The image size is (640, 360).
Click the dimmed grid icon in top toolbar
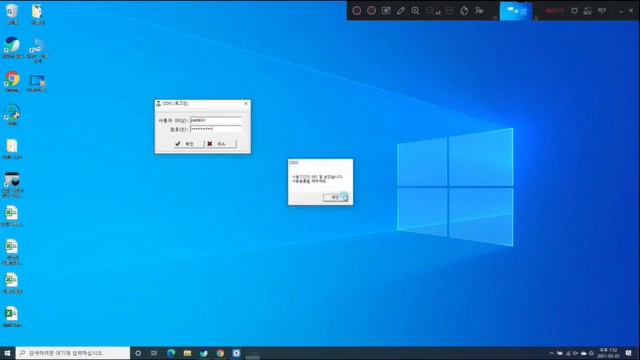(449, 11)
